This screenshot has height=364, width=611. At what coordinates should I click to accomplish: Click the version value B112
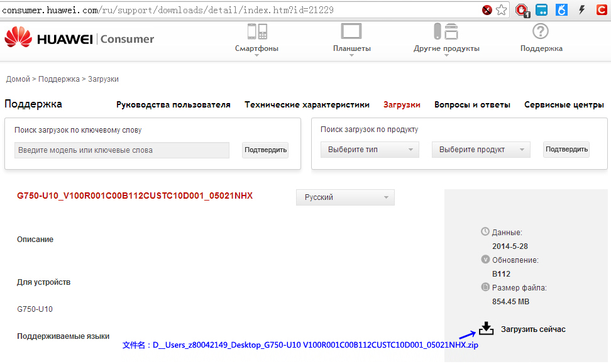501,274
